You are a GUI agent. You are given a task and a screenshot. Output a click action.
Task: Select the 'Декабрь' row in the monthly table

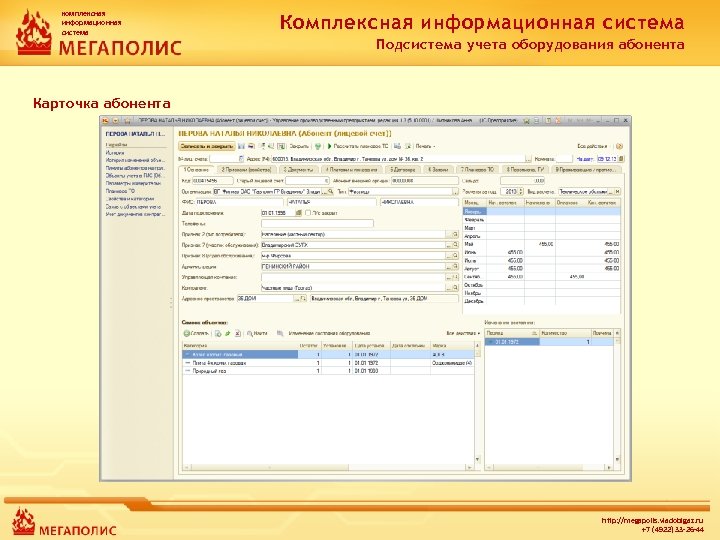coord(541,301)
